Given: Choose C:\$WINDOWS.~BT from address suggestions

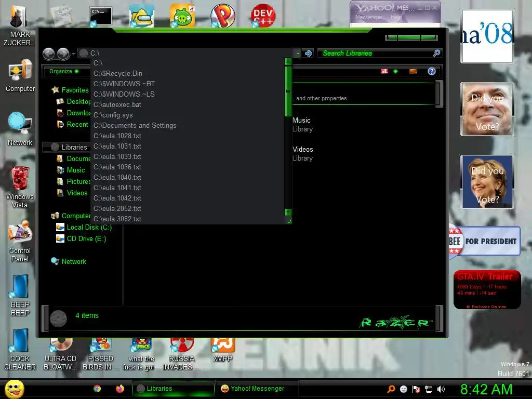Looking at the screenshot, I should tap(188, 84).
